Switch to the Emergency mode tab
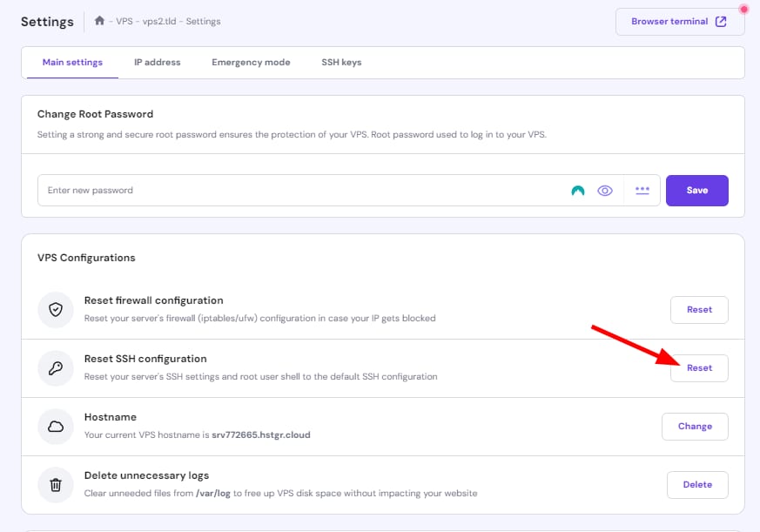Screen dimensions: 760x532 click(251, 63)
